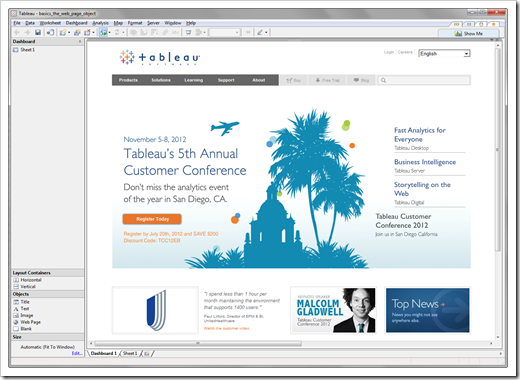Screen dimensions: 520x380
Task: Open the Clear Sheet dropdown arrow
Action: click(x=93, y=32)
